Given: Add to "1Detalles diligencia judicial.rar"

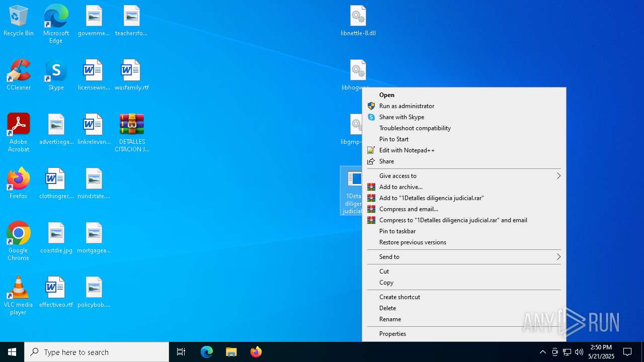Looking at the screenshot, I should click(464, 198).
